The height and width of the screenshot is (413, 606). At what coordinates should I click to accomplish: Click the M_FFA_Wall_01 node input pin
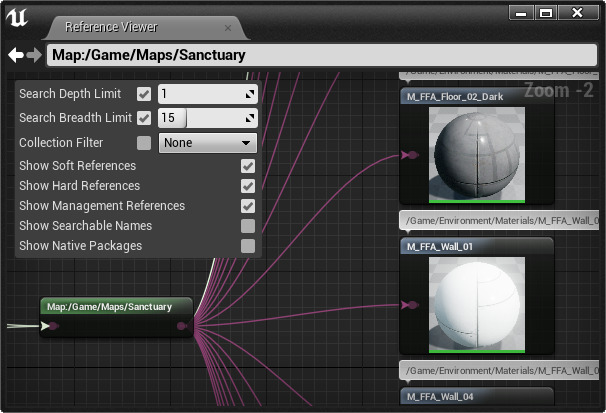click(x=409, y=305)
